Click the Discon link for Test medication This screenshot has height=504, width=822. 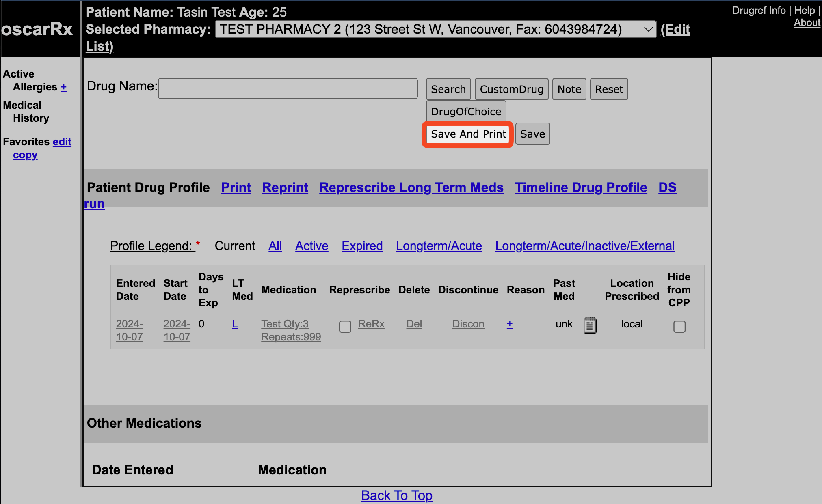(468, 324)
